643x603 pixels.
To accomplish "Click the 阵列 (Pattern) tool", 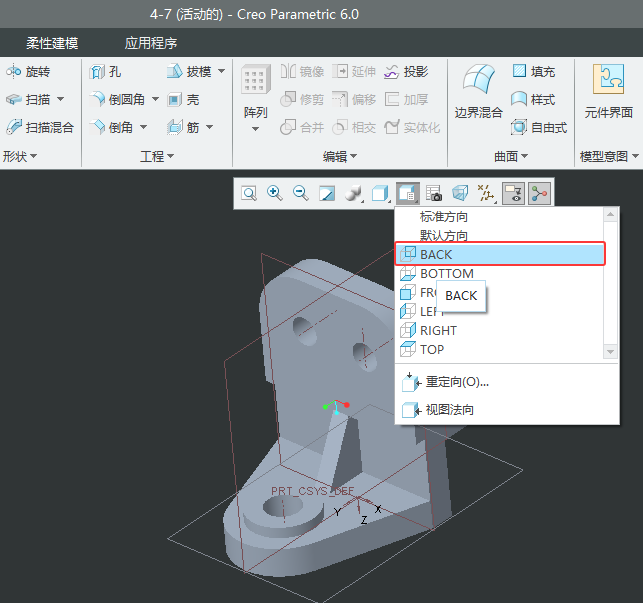I will coord(255,91).
